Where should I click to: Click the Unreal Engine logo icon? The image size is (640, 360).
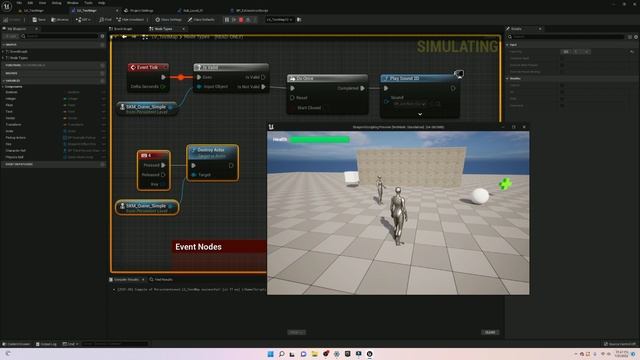[x=7, y=6]
